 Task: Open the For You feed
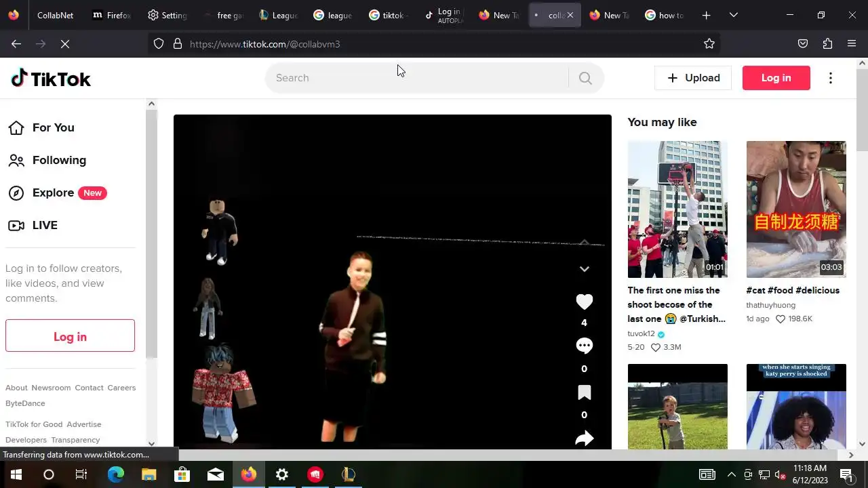41,127
